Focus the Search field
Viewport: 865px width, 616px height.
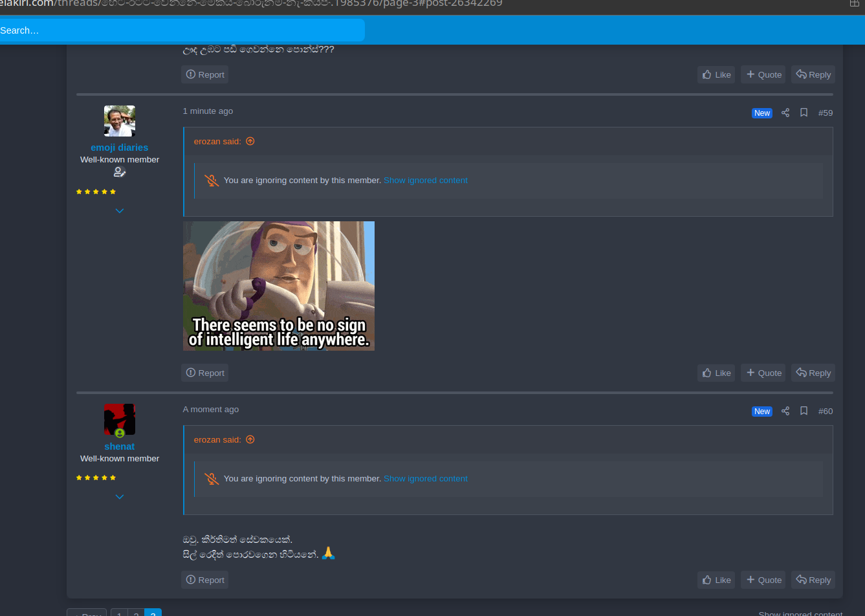click(x=182, y=30)
